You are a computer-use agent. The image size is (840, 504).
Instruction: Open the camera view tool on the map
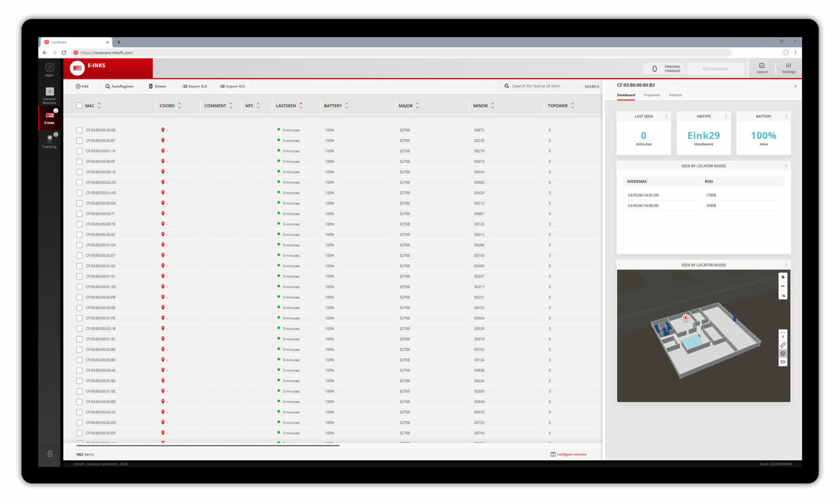783,362
